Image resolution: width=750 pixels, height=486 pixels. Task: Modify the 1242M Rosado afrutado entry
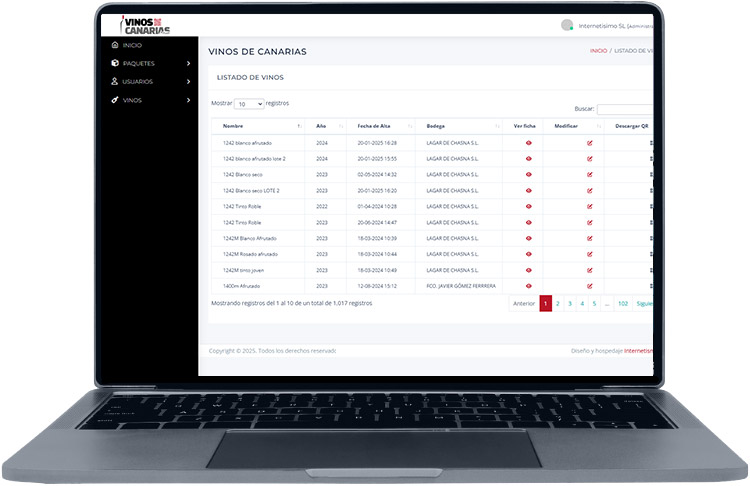tap(590, 254)
